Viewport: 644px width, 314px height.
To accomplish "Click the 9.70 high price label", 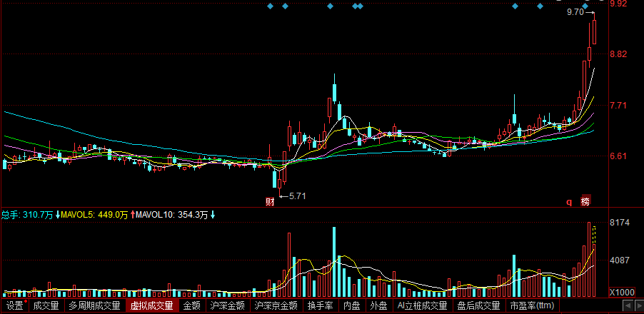I will (x=575, y=12).
